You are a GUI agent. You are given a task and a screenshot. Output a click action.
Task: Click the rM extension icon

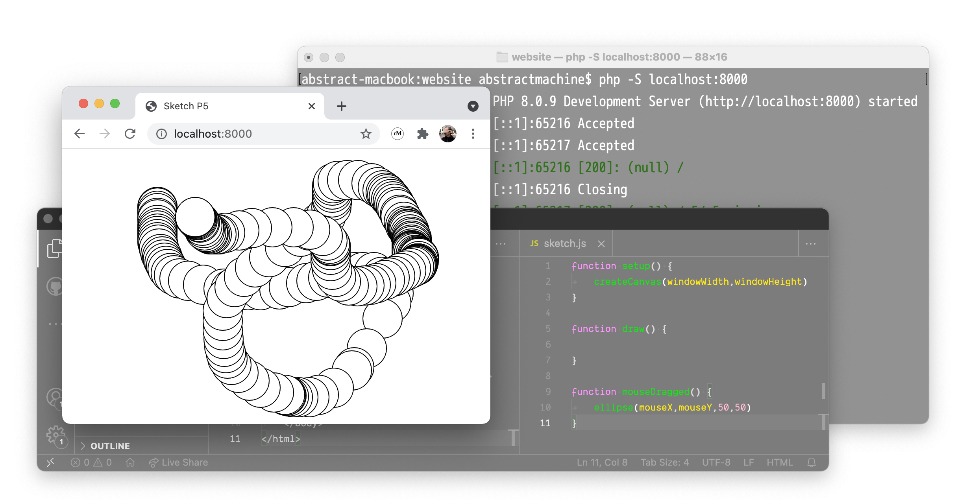point(398,134)
